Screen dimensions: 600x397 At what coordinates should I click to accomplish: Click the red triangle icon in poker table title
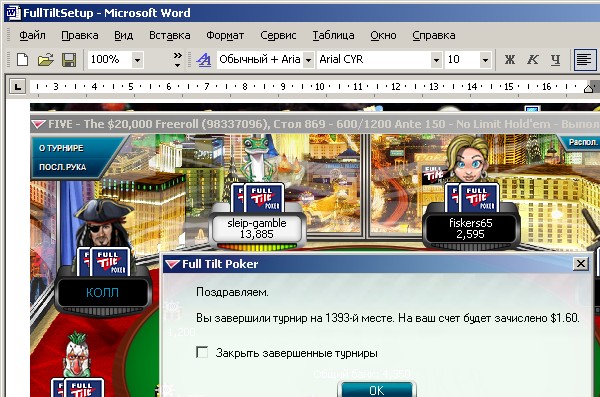pyautogui.click(x=39, y=124)
